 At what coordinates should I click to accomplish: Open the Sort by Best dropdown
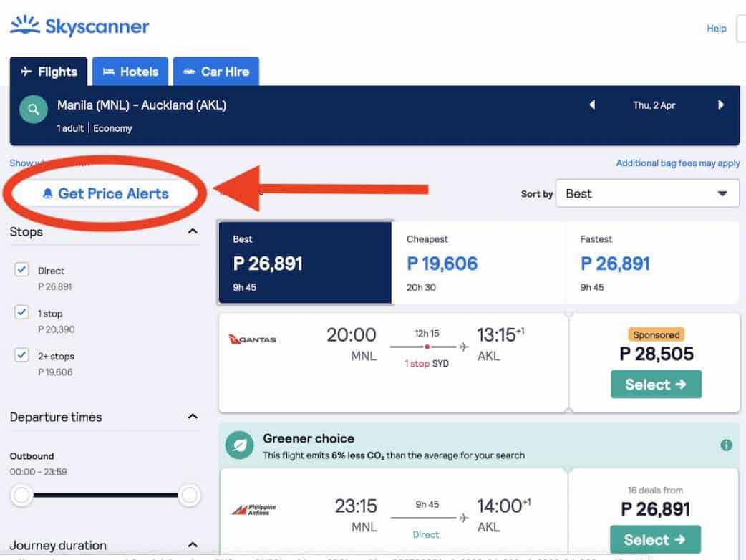tap(646, 193)
